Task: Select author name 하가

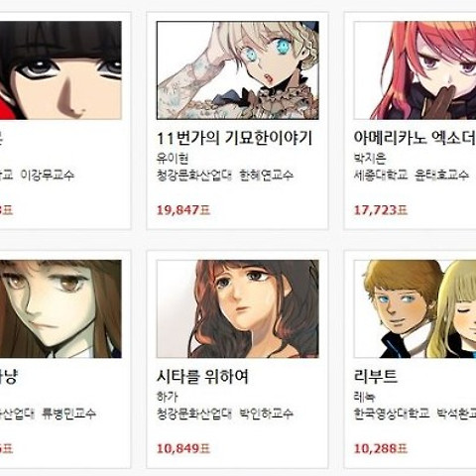Action: 168,397
